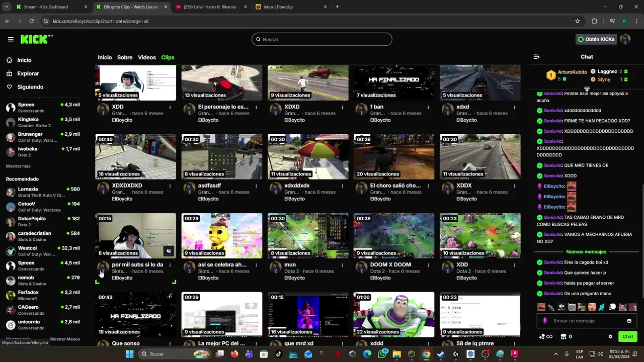Screen dimensions: 644x362
Task: Open the hamburger menu beside Kick logo
Action: pyautogui.click(x=11, y=39)
